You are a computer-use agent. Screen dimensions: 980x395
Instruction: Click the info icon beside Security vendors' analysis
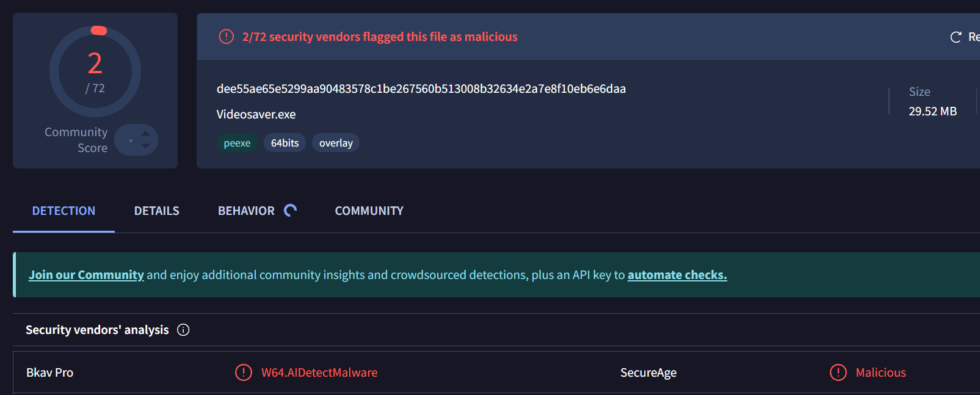(183, 330)
